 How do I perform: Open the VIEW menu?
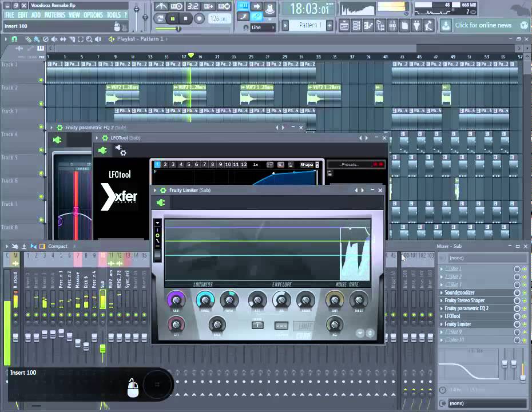click(x=74, y=15)
